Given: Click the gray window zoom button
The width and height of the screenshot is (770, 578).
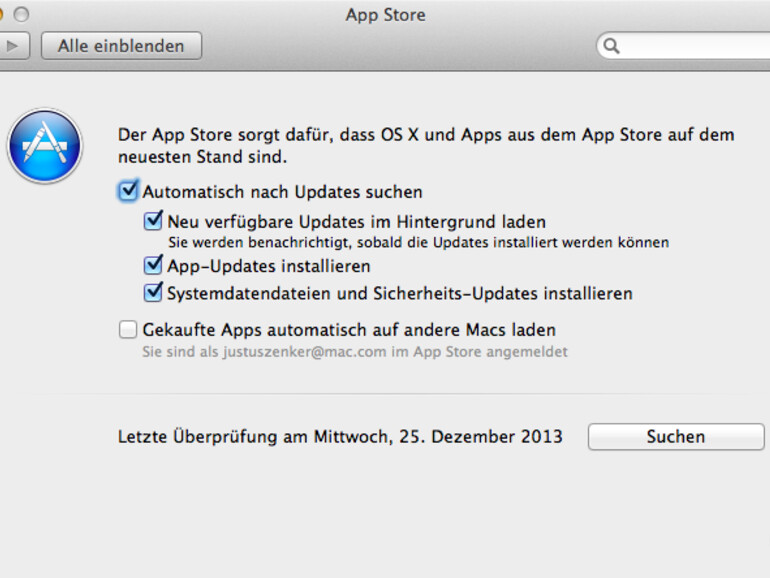Looking at the screenshot, I should (21, 15).
